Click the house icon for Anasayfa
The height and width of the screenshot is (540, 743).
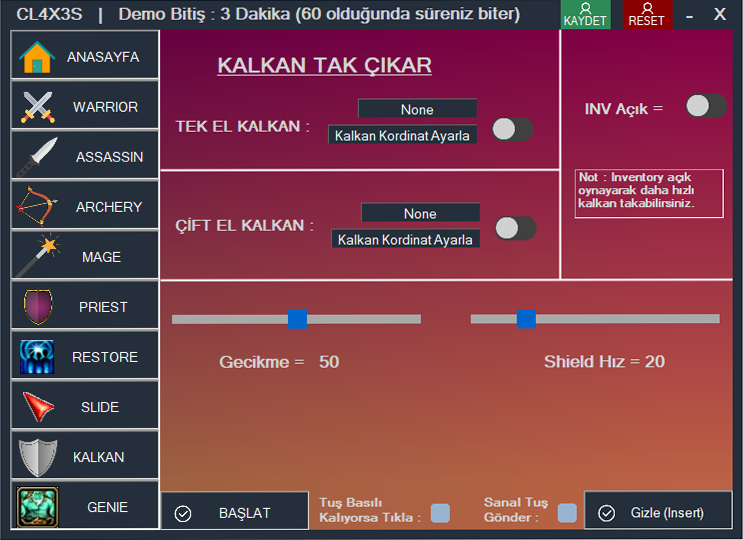(37, 57)
